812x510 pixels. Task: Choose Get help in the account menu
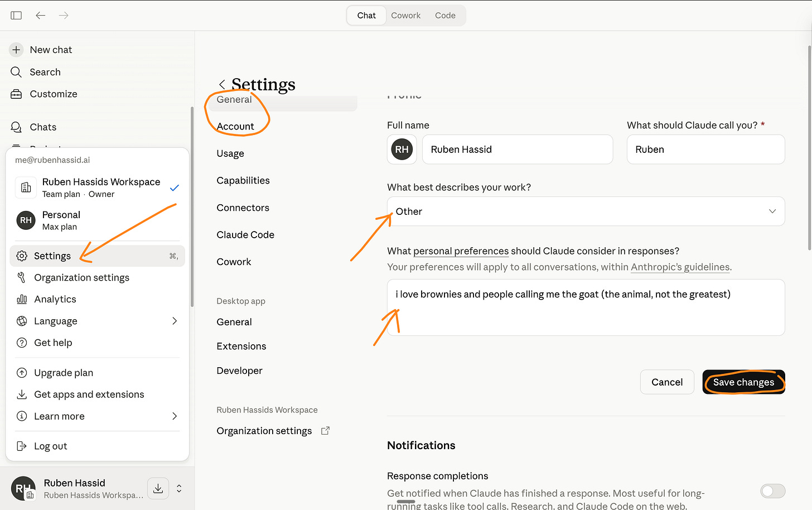[x=98, y=343]
